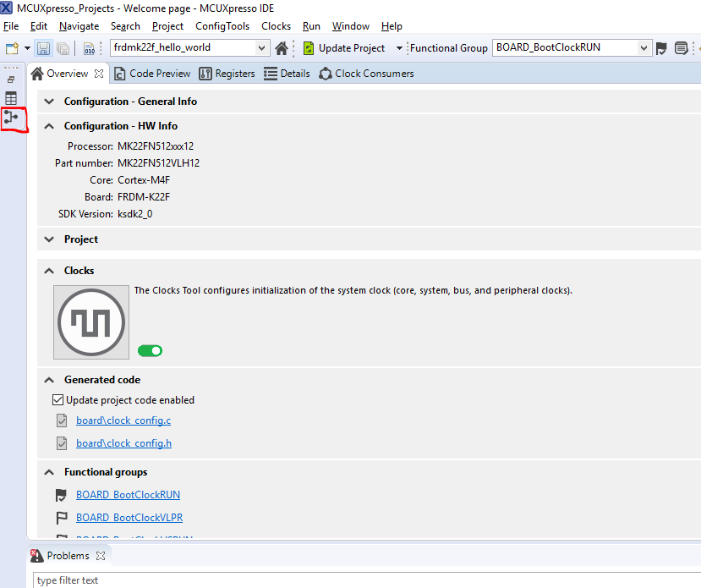
Task: Toggle the Clocks tool enable switch
Action: (x=150, y=351)
